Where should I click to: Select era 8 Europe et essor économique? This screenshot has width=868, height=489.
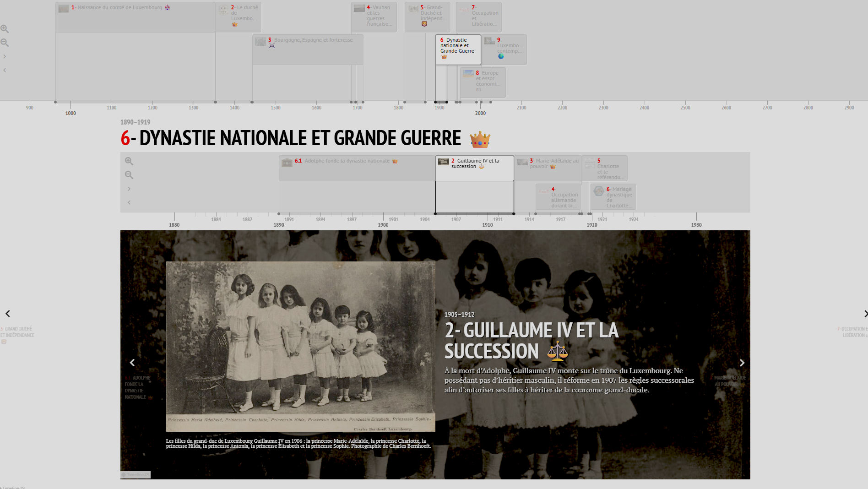[483, 82]
